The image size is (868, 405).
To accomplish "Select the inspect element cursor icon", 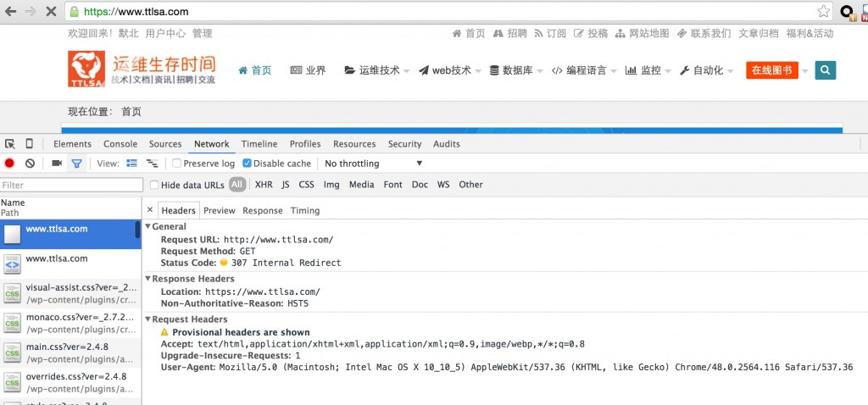I will click(x=10, y=144).
